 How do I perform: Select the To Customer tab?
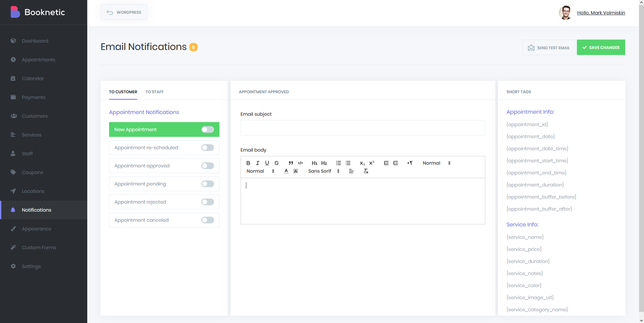[123, 92]
